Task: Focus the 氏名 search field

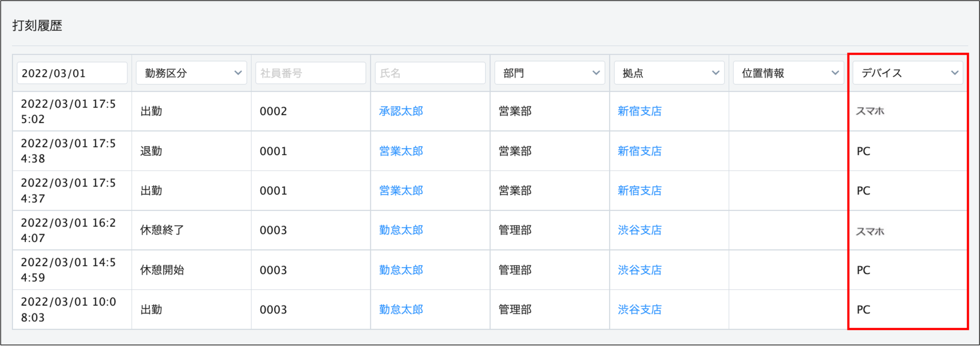Action: tap(430, 73)
